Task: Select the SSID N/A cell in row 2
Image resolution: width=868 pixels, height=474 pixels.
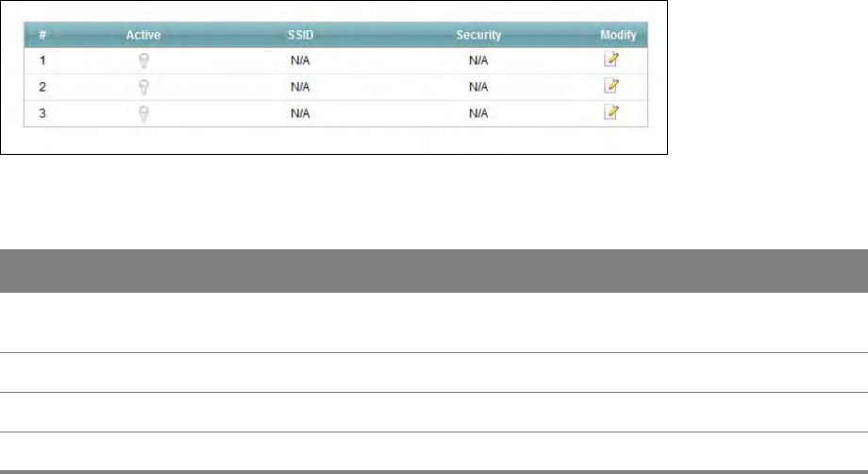Action: click(300, 87)
